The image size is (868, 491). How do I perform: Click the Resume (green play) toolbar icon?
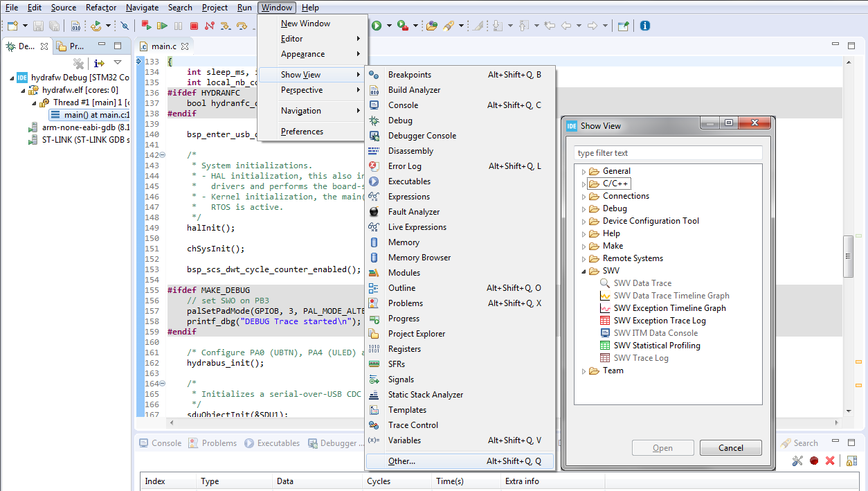(x=163, y=26)
